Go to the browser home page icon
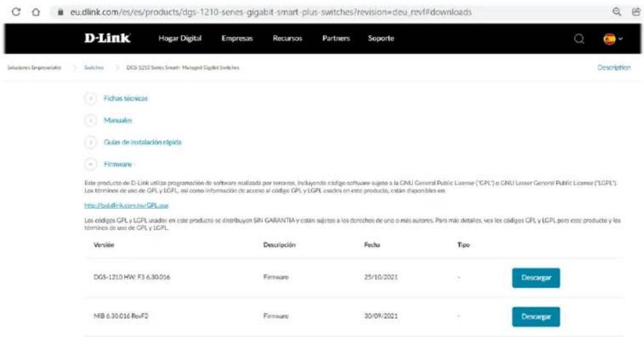 pyautogui.click(x=36, y=12)
